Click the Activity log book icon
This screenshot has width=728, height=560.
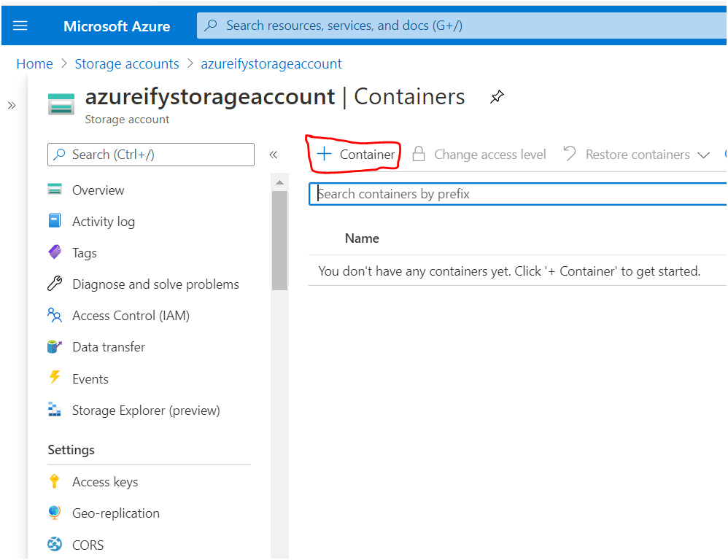55,220
